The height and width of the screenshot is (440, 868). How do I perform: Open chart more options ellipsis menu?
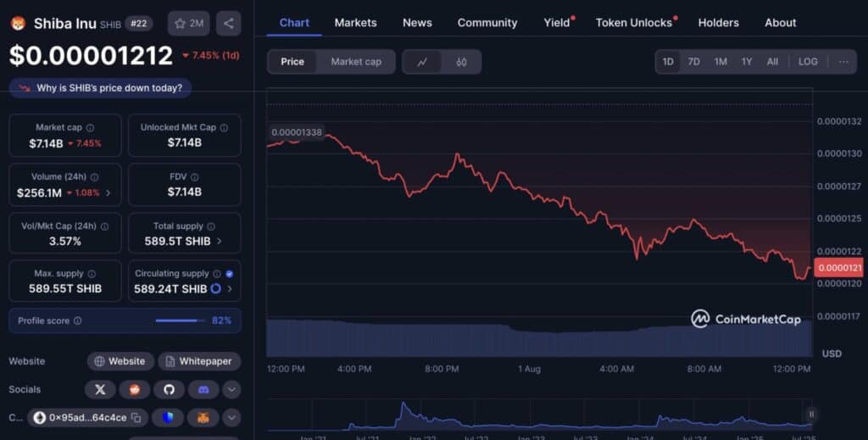[x=843, y=62]
